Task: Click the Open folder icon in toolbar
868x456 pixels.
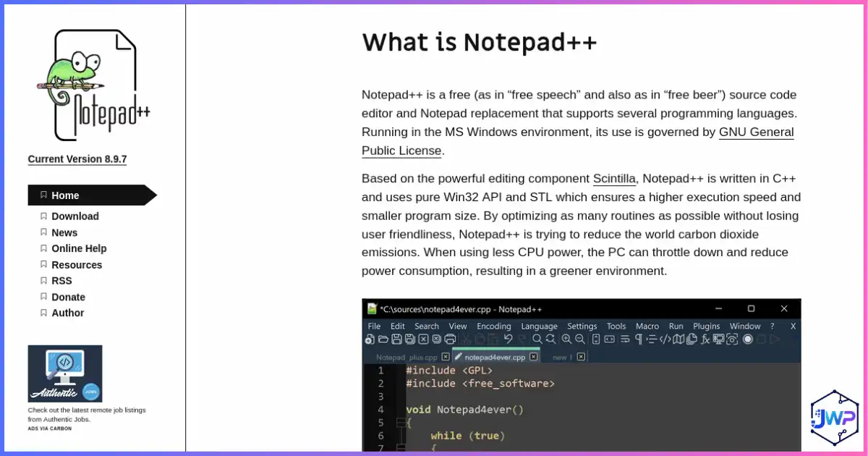Action: 383,339
